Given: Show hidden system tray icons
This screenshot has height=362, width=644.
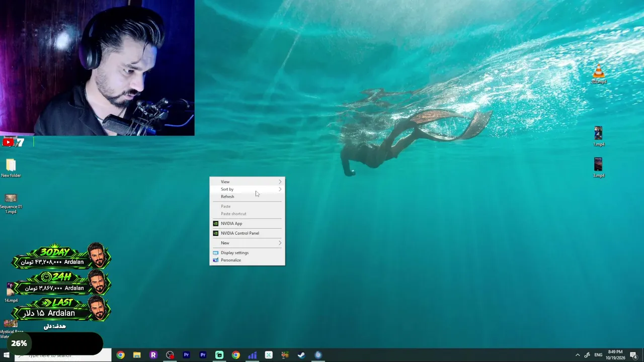Looking at the screenshot, I should click(577, 355).
